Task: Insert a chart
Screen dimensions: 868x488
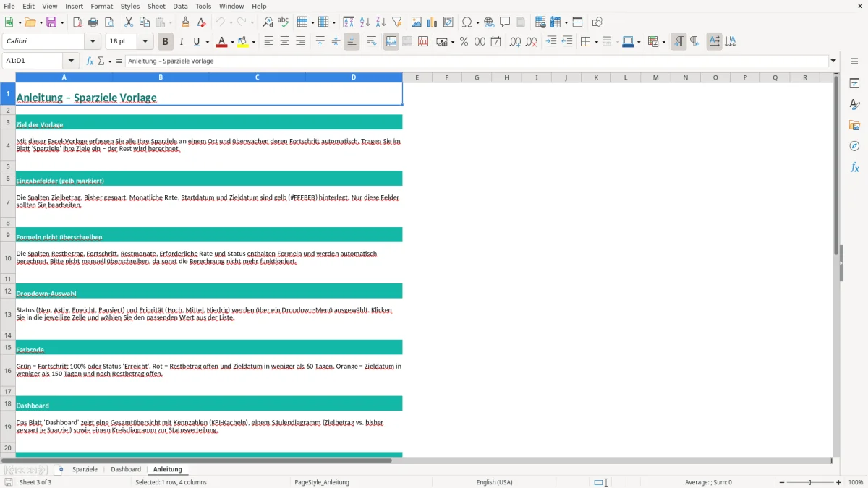Action: coord(433,22)
